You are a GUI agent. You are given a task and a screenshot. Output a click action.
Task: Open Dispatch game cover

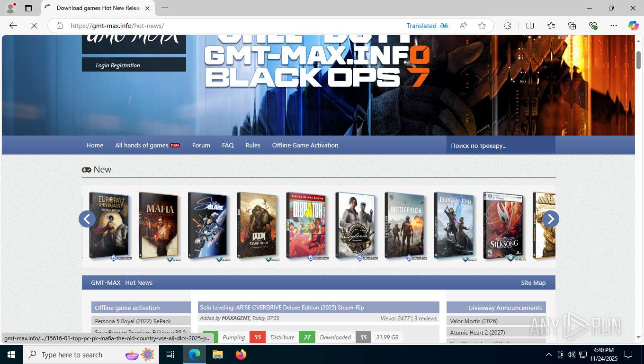click(x=306, y=226)
